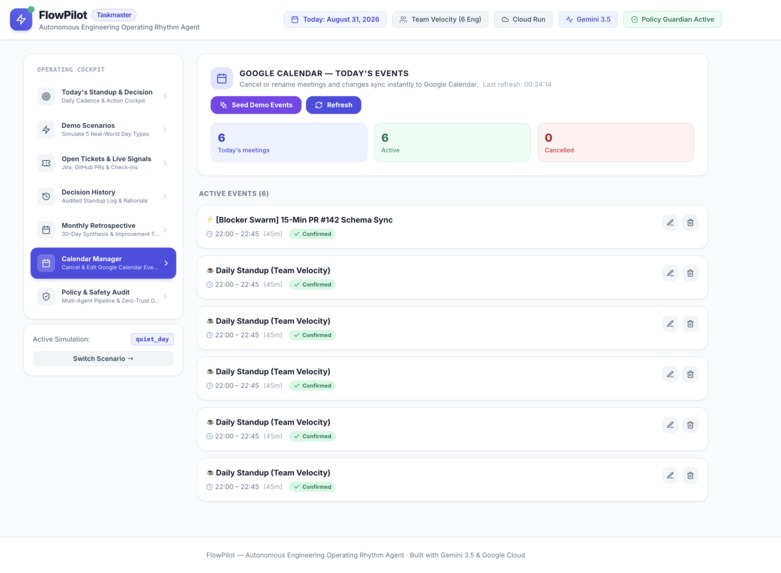The width and height of the screenshot is (781, 573).
Task: Click the Today's Standup & Decision target icon
Action: click(46, 96)
